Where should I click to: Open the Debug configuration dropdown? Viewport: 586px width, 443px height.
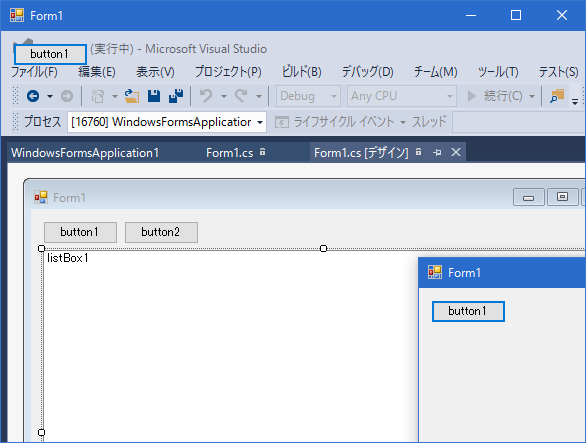click(x=308, y=96)
